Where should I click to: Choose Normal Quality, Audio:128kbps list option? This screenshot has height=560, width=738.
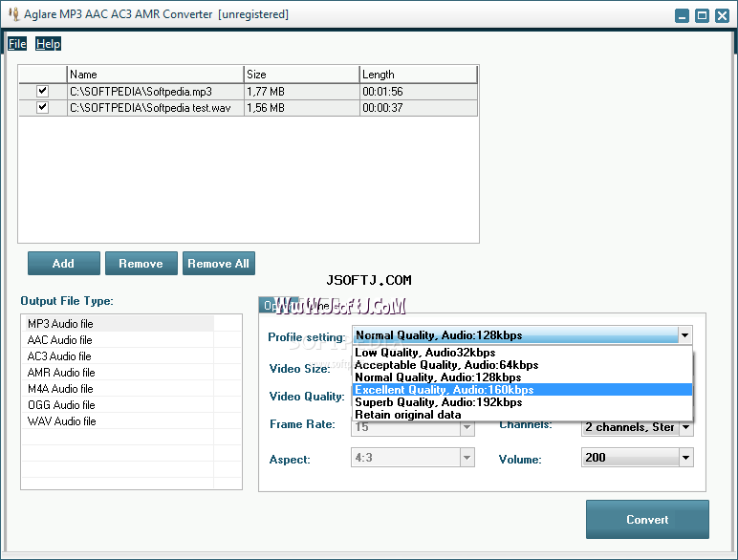(x=523, y=377)
